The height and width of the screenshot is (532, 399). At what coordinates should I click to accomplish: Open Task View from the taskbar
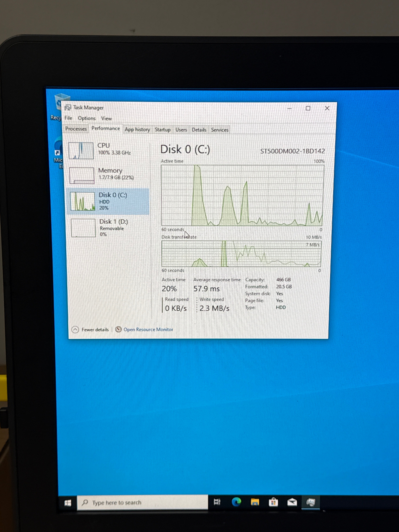(x=217, y=502)
